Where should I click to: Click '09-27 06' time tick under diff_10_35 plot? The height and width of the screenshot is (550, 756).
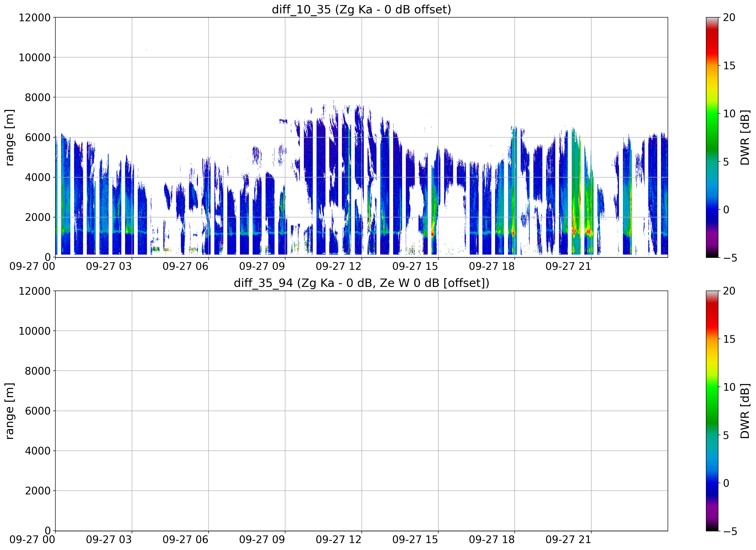[185, 267]
